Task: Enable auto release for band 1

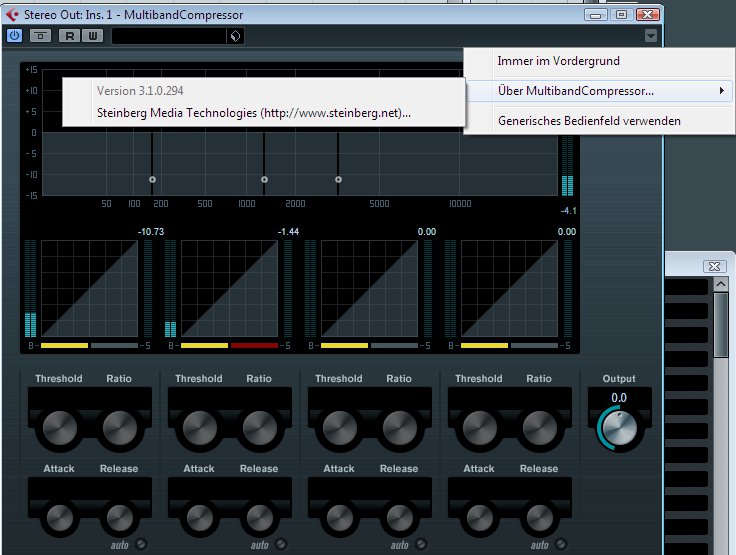Action: point(141,544)
